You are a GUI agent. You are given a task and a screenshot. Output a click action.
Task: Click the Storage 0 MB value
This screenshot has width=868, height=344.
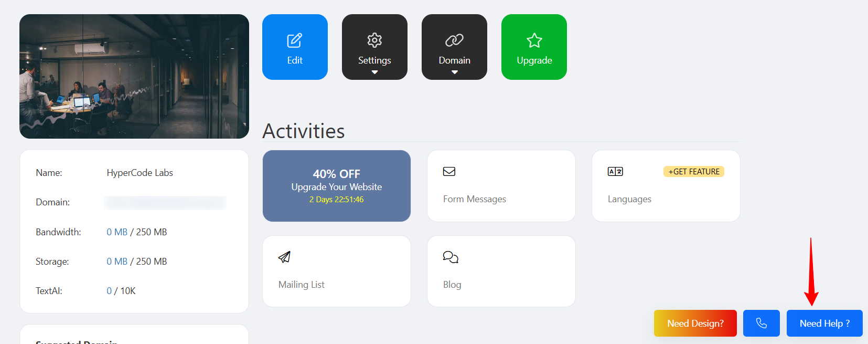[117, 262]
